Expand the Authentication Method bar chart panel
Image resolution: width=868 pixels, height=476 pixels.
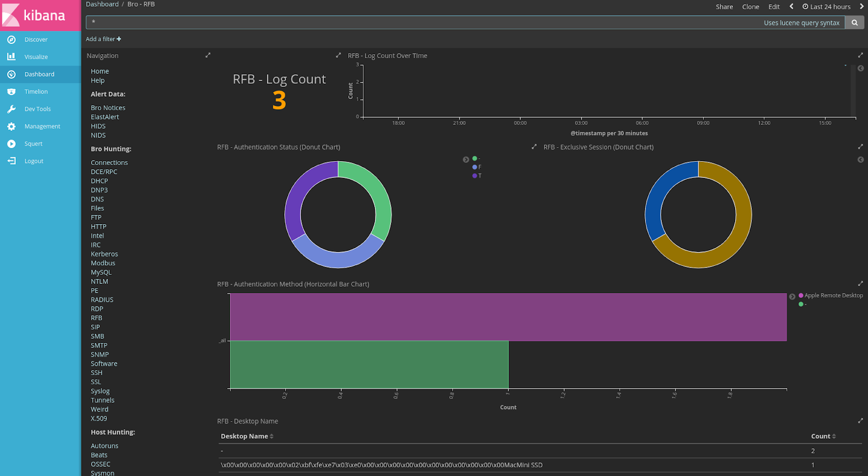tap(860, 284)
